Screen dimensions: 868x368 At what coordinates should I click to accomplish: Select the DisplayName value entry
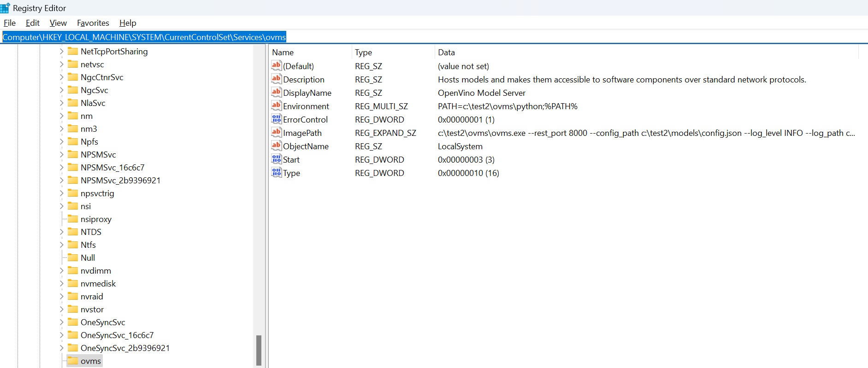pyautogui.click(x=307, y=93)
